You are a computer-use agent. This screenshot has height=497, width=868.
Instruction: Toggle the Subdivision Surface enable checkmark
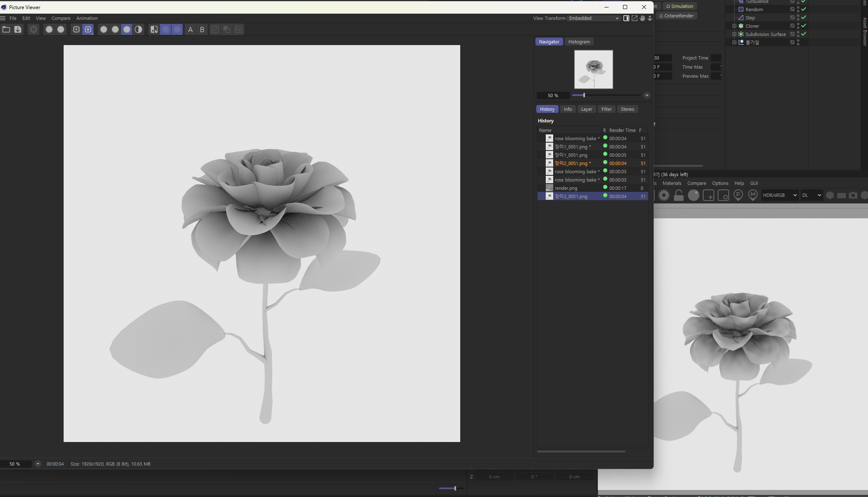point(804,34)
